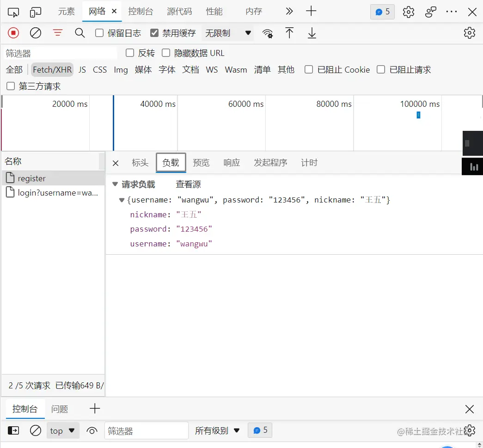483x448 pixels.
Task: Stop recording network log
Action: [x=13, y=33]
